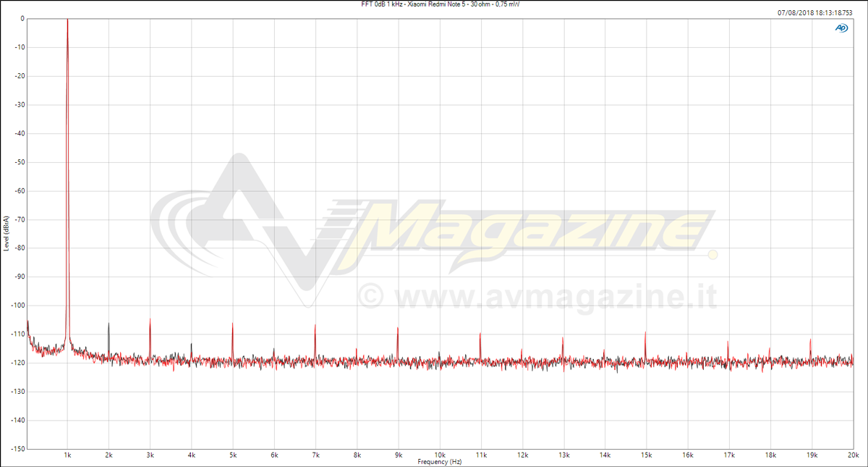Click the -110 level axis tick label
The height and width of the screenshot is (467, 868).
18,334
